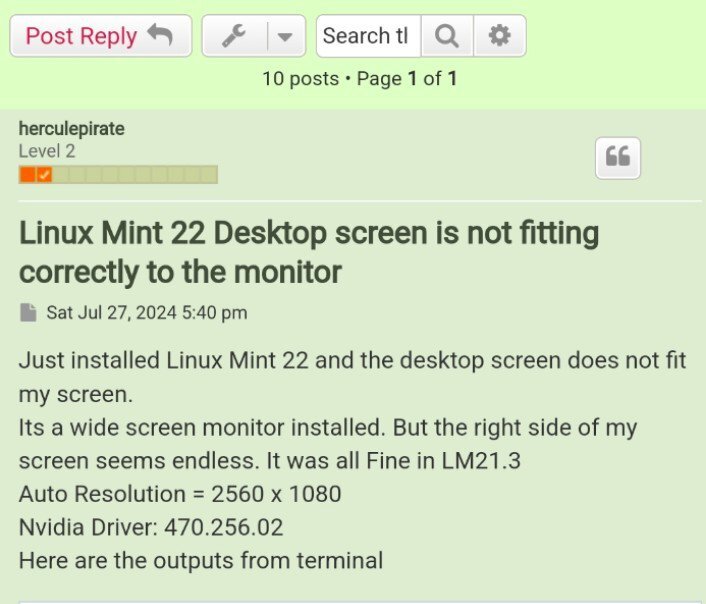Click the 10 posts count text
This screenshot has height=604, width=706.
pos(301,79)
